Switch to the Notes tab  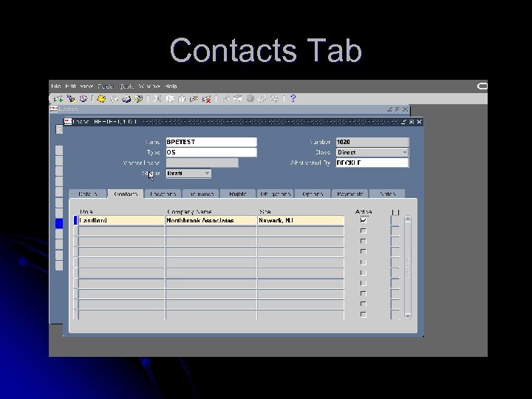pyautogui.click(x=387, y=194)
